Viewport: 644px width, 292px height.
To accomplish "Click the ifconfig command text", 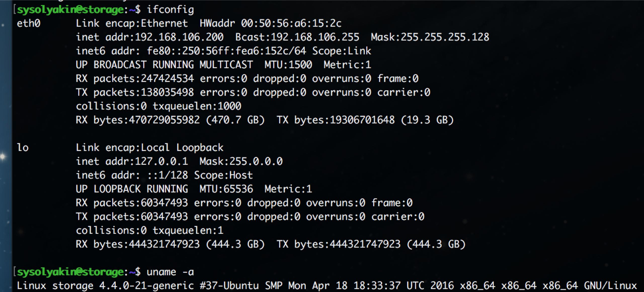I will pyautogui.click(x=170, y=10).
